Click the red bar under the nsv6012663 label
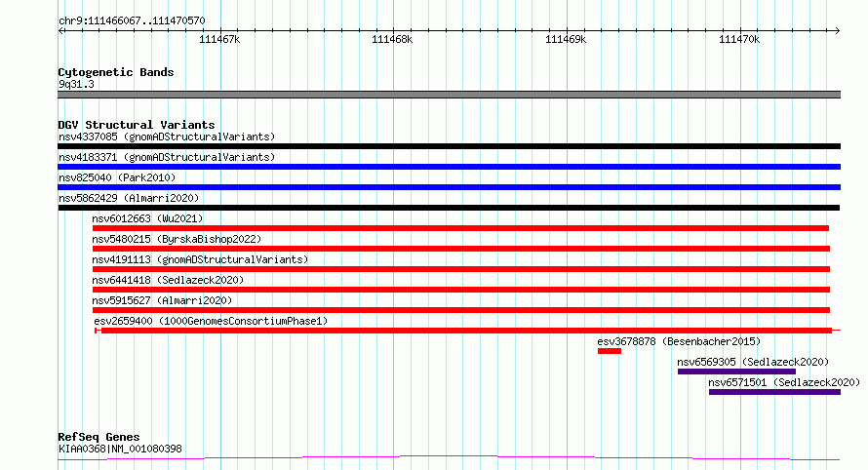868x470 pixels. (x=460, y=228)
